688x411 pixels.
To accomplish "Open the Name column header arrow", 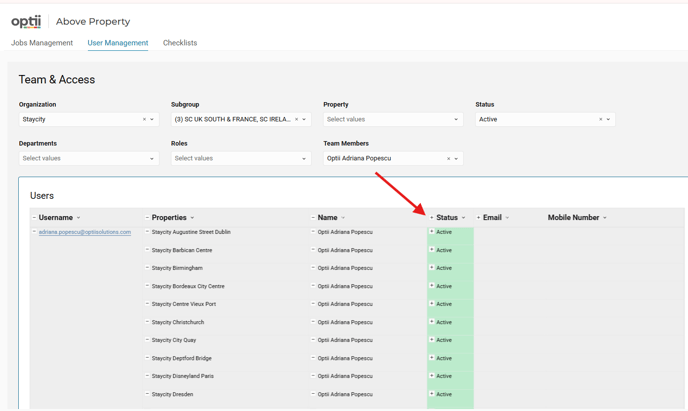I will point(343,218).
